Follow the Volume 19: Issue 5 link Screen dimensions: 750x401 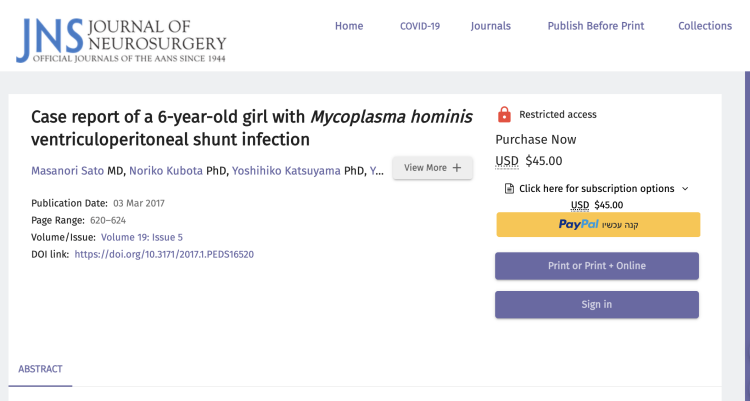pos(142,237)
